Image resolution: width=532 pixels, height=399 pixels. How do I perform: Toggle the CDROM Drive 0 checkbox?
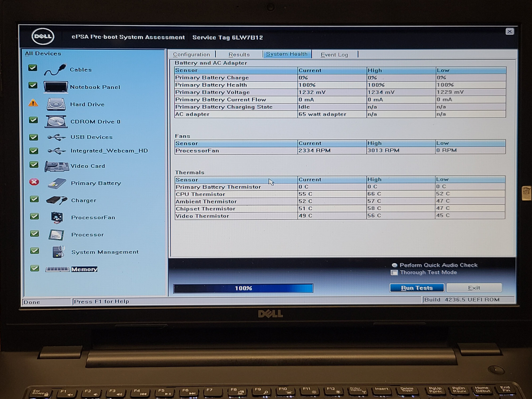pos(33,120)
